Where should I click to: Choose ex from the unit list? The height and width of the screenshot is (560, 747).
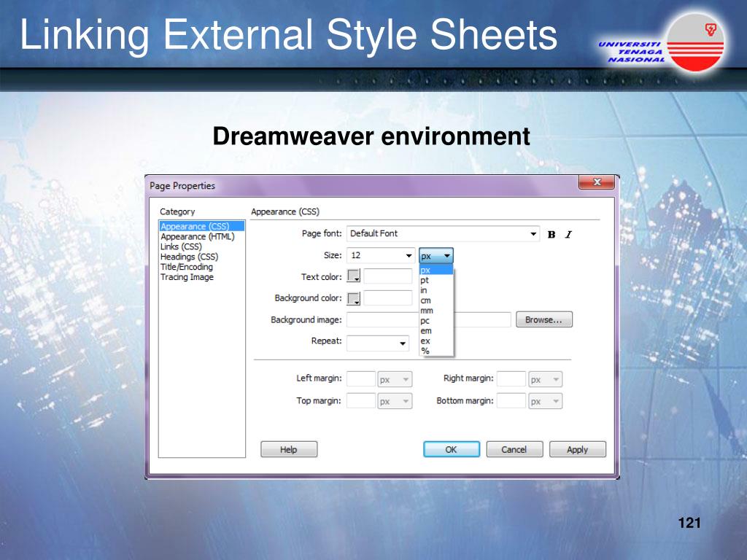(436, 341)
